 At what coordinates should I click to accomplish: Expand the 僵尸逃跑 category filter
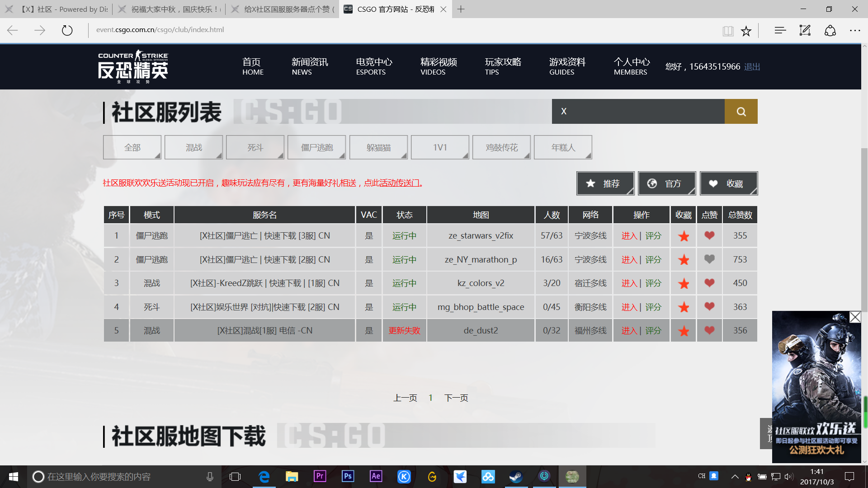click(316, 147)
